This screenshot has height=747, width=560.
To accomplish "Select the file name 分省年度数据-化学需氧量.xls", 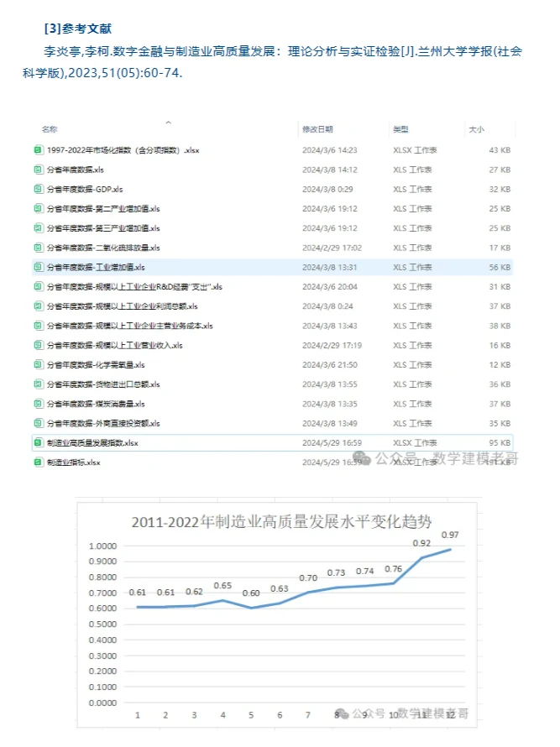I will coord(96,365).
